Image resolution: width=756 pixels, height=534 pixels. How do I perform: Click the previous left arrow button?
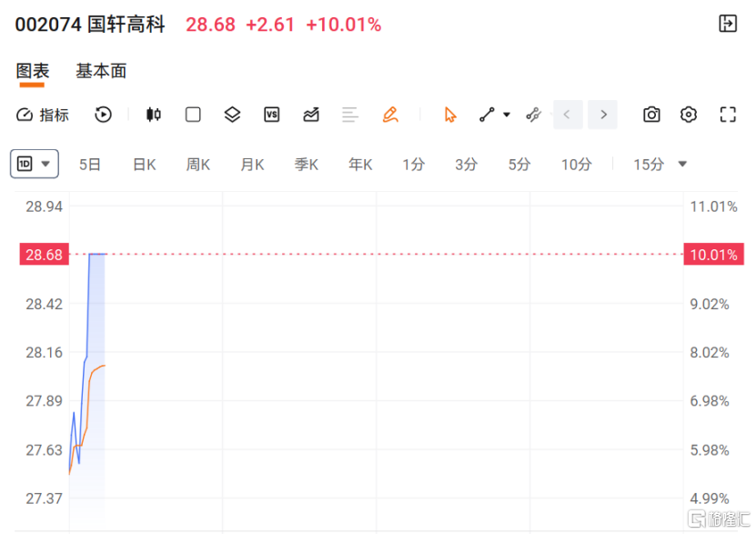tap(568, 115)
